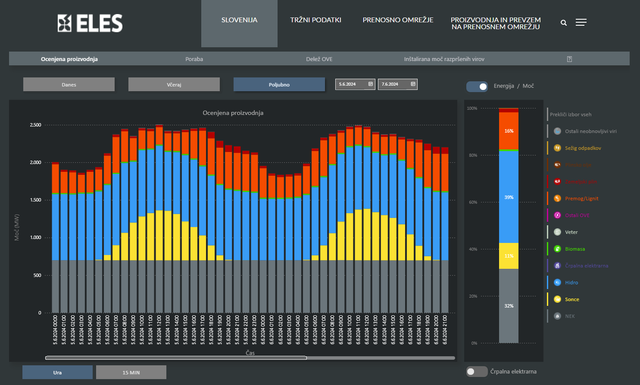Select the Včeraj button

pos(174,85)
